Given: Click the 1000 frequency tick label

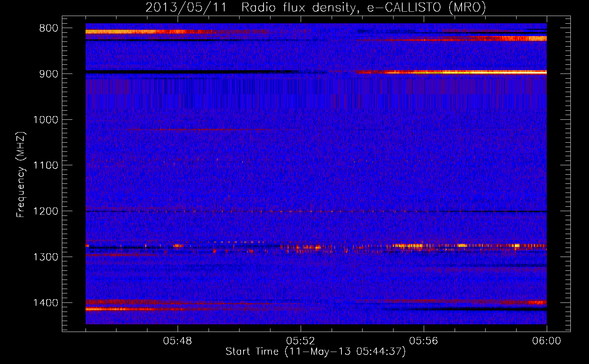Looking at the screenshot, I should pos(46,120).
